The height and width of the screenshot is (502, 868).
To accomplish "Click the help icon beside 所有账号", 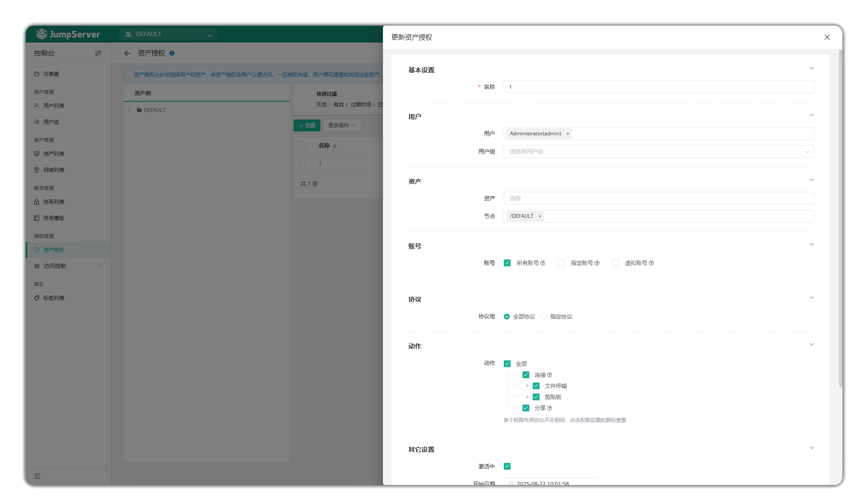I will 542,263.
